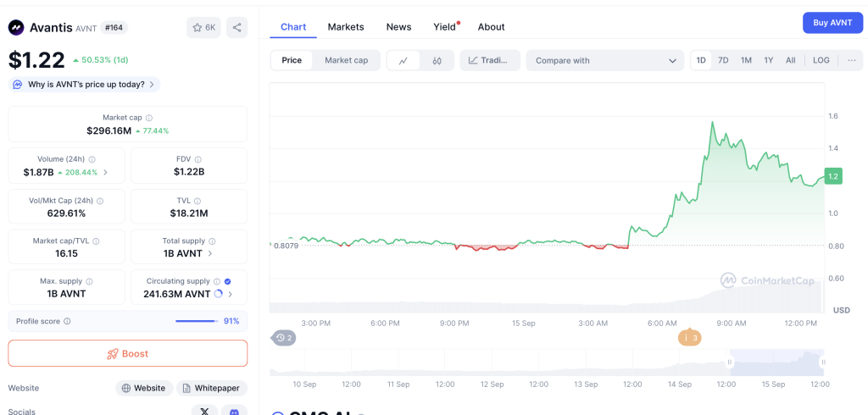Click the Vol/Mkt Cap info icon

tap(100, 202)
